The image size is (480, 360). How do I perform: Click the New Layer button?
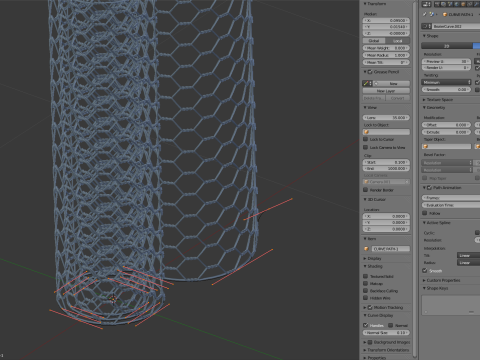point(386,91)
